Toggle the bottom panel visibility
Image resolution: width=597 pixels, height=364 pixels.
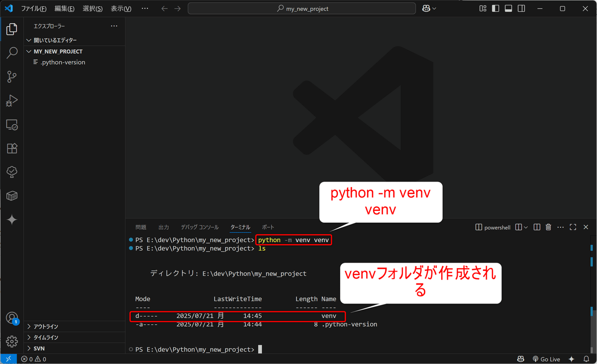point(508,8)
